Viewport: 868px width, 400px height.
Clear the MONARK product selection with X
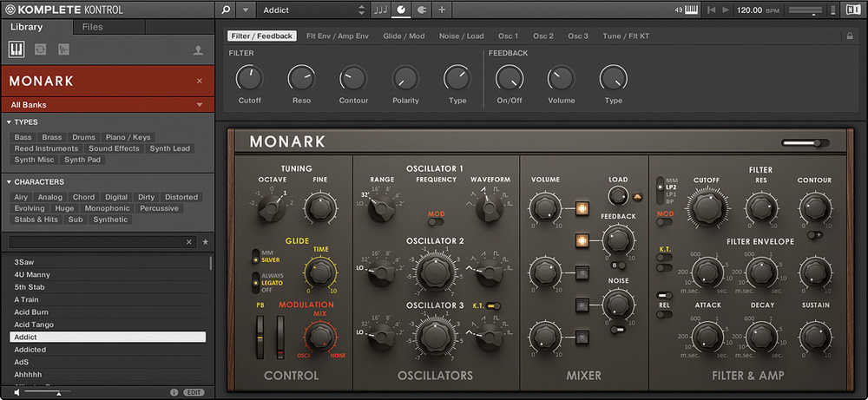(x=200, y=81)
